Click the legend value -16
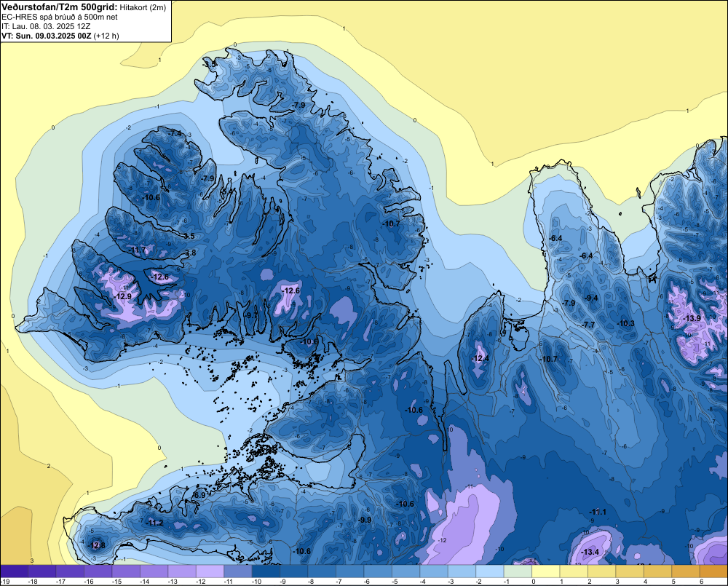Viewport: 728px width, 586px height. point(89,582)
